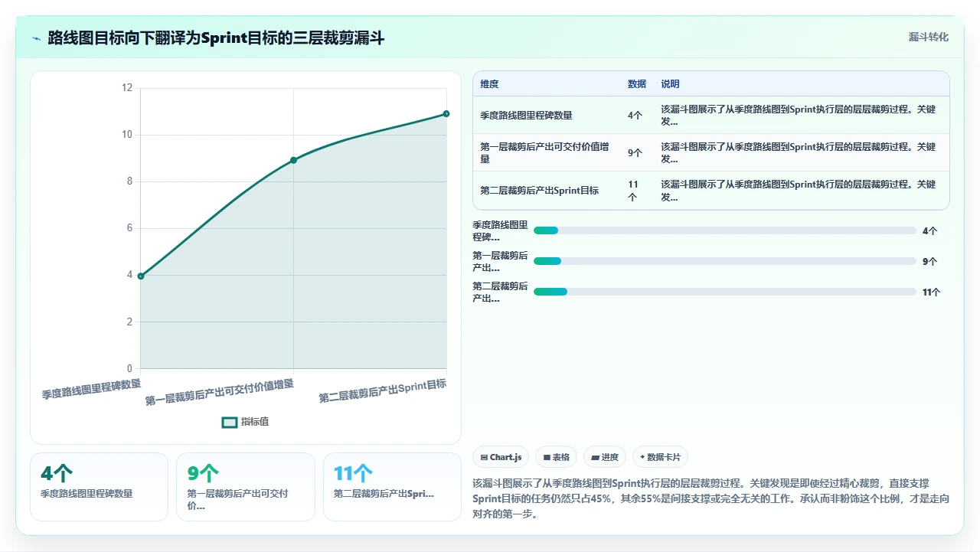Click the progress bar showing 9个
Image resolution: width=980 pixels, height=552 pixels.
pos(724,261)
